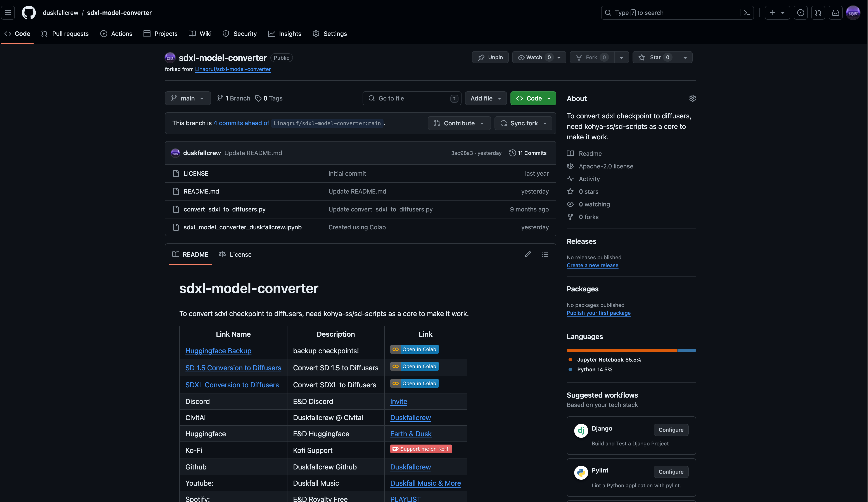868x502 pixels.
Task: Expand the main branch dropdown
Action: 188,99
